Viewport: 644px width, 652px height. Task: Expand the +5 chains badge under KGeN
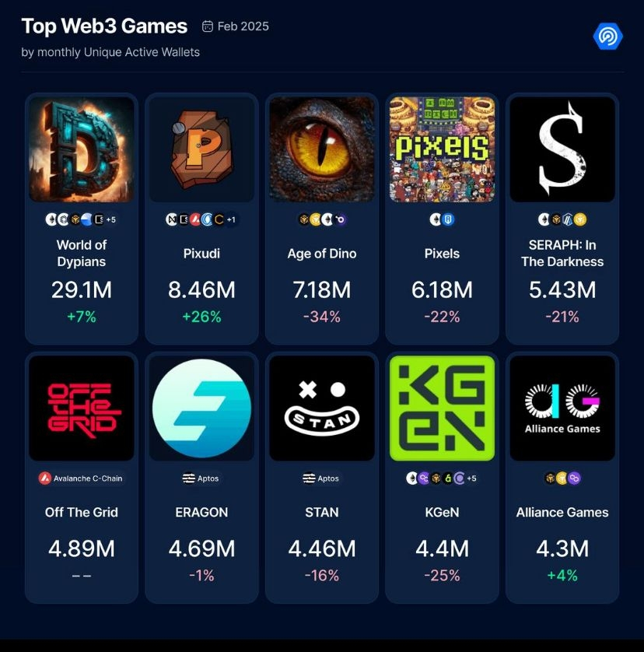point(471,478)
